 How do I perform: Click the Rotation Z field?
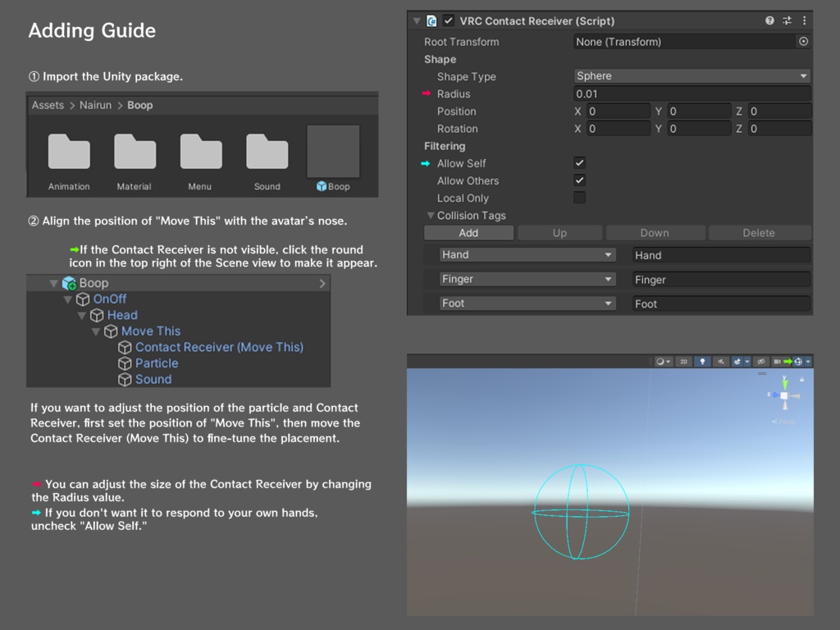click(x=779, y=129)
